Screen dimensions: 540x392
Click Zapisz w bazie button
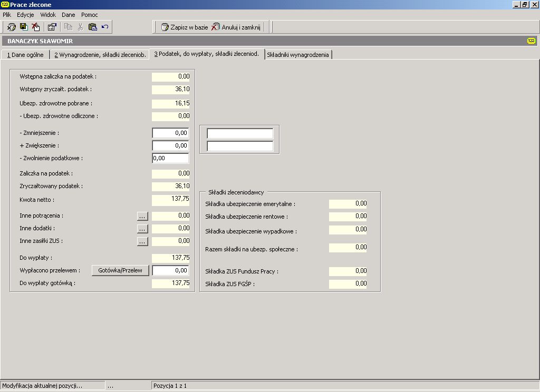[x=185, y=27]
